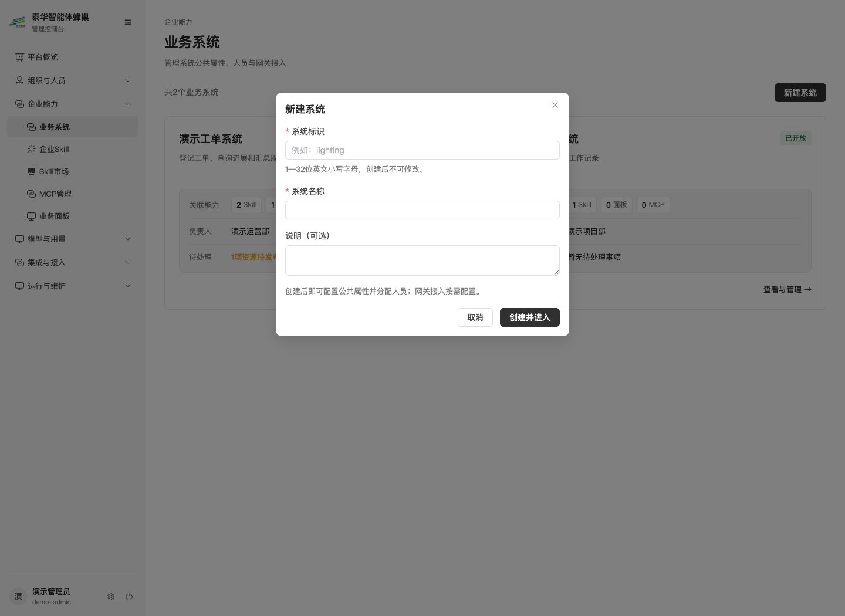Follow the 查看与管理 link
Screen dimensions: 845x616
787,289
